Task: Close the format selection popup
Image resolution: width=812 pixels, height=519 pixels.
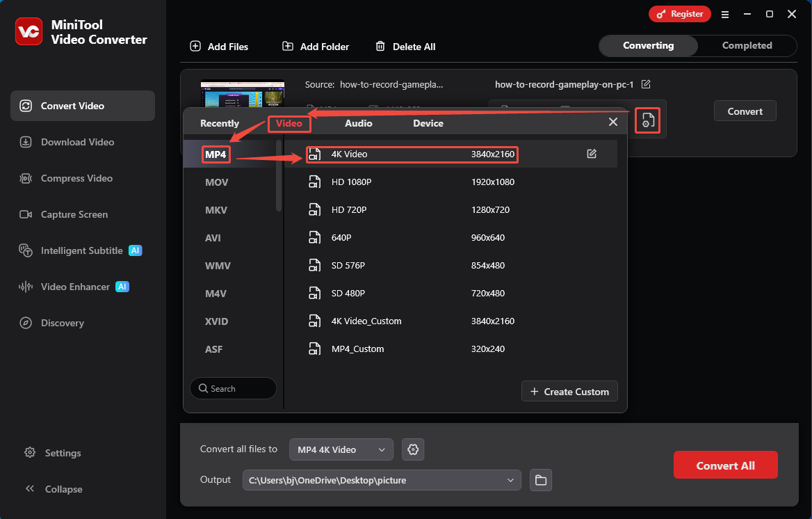Action: [x=613, y=122]
